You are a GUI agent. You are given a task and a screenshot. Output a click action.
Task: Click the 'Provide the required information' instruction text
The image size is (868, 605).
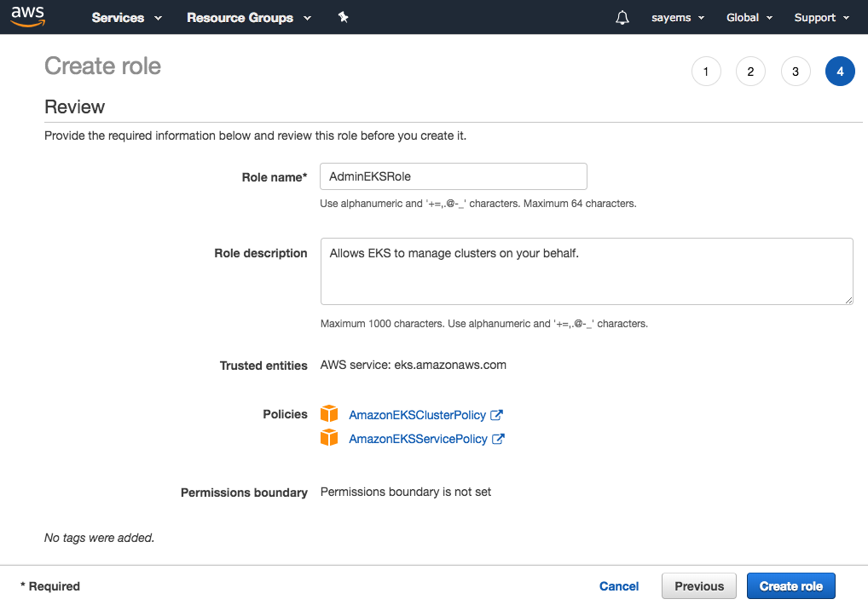(x=255, y=135)
